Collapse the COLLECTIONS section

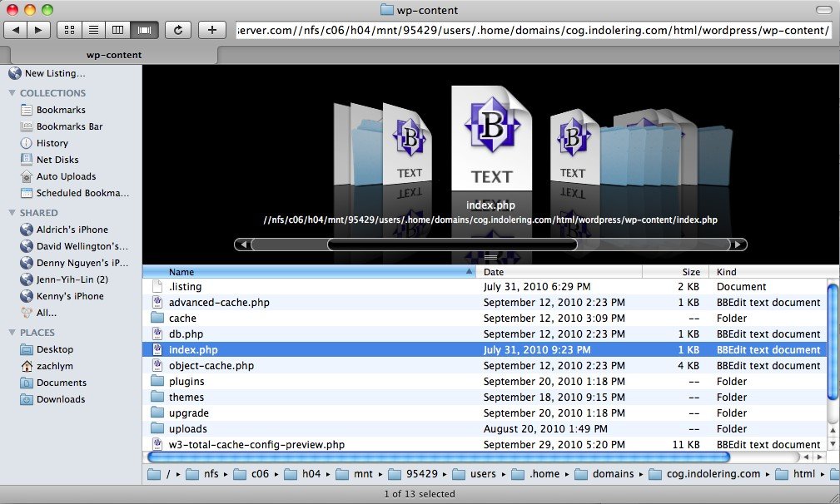(12, 93)
